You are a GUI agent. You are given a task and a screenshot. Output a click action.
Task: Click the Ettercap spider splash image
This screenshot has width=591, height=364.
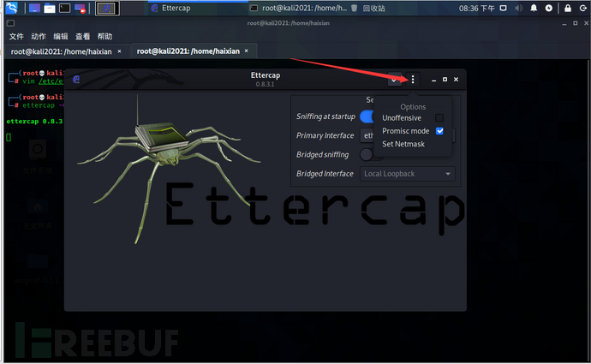169,170
